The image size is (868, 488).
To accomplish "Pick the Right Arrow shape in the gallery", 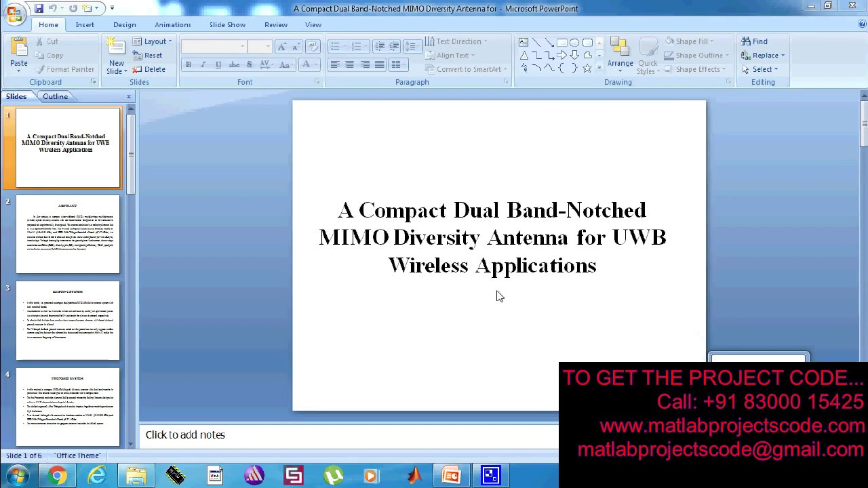I will pos(561,55).
